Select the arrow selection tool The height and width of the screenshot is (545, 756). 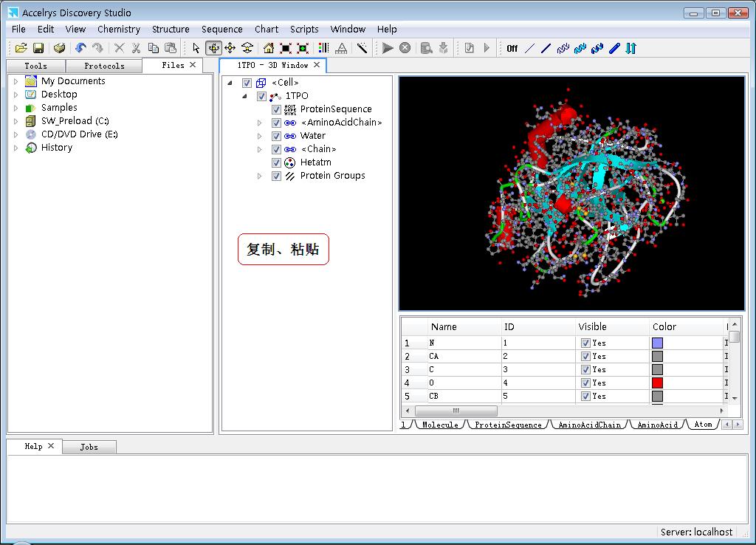tap(196, 48)
